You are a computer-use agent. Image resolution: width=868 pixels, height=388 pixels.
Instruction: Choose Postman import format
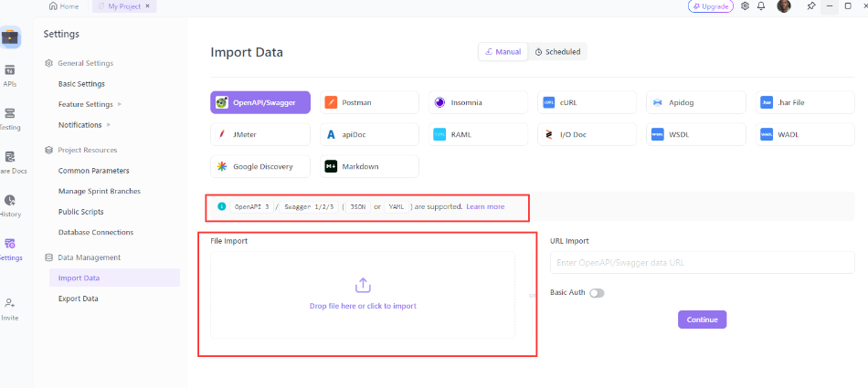(x=369, y=102)
